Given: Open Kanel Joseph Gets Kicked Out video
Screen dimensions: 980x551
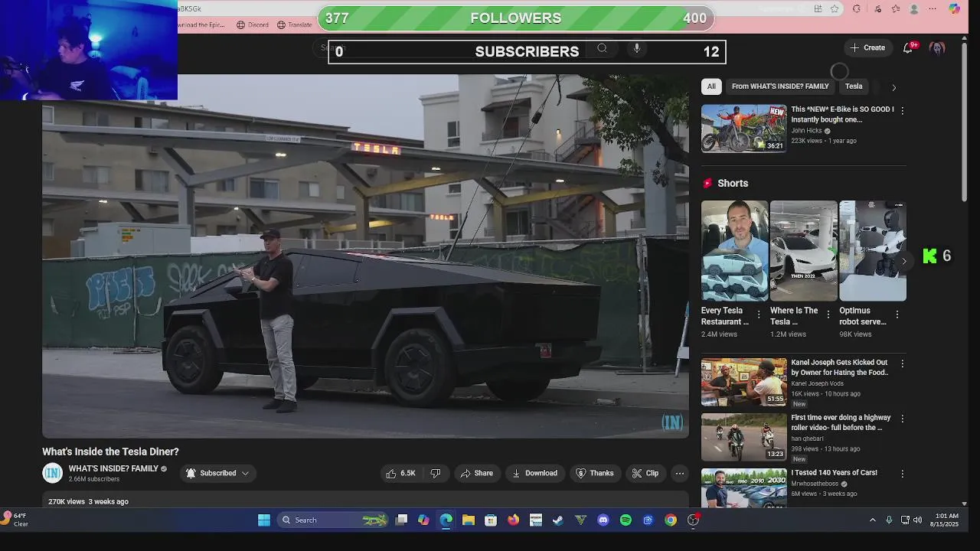Looking at the screenshot, I should point(743,382).
